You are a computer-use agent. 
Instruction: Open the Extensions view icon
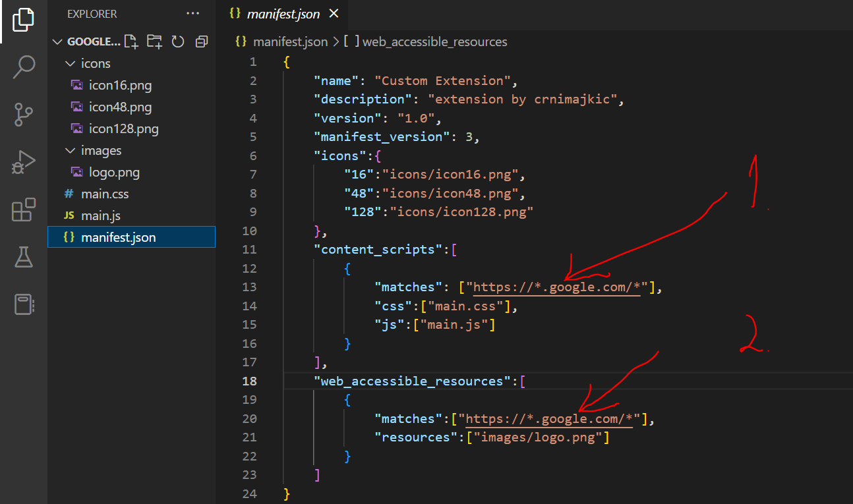coord(24,210)
